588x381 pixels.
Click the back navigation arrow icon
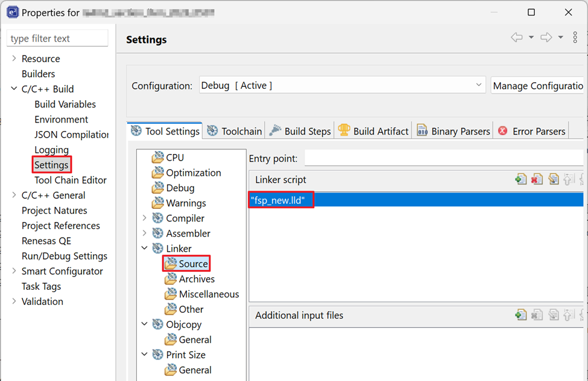click(x=517, y=37)
